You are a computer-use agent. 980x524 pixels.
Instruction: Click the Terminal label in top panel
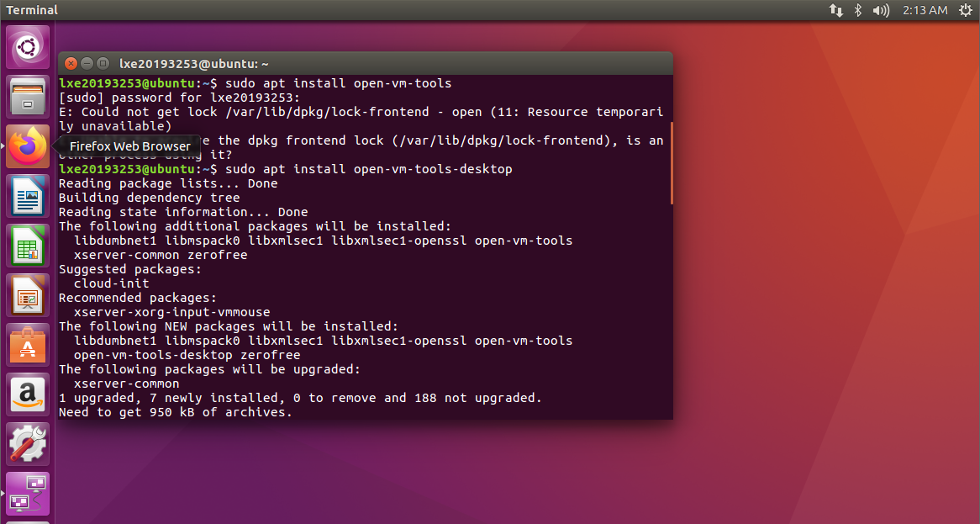(32, 10)
